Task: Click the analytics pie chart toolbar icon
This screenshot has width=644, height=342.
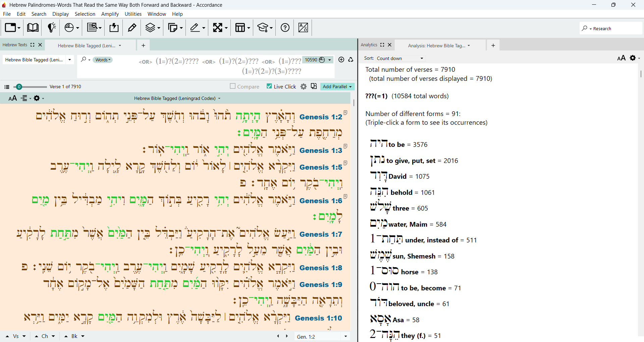Action: (x=71, y=27)
